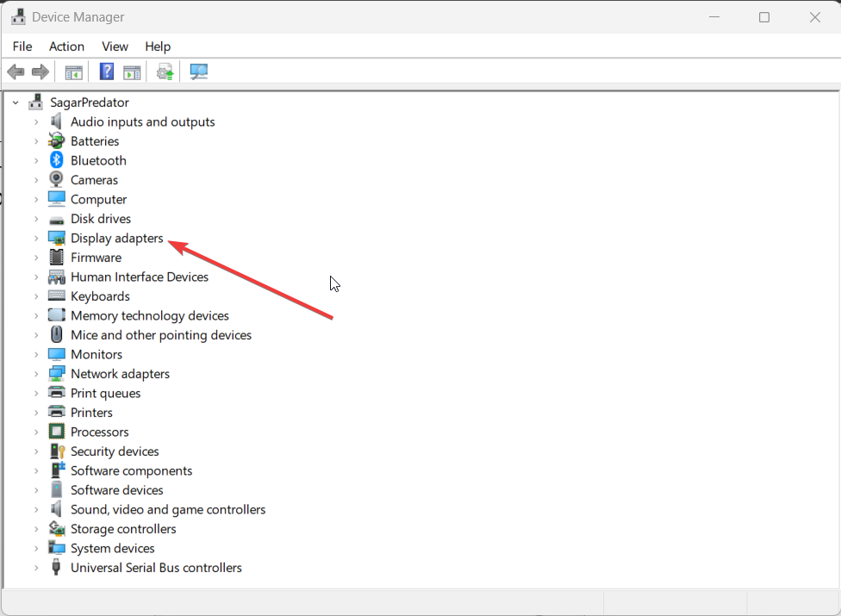Click the Universal Serial Bus controllers plug icon
Image resolution: width=841 pixels, height=616 pixels.
56,567
